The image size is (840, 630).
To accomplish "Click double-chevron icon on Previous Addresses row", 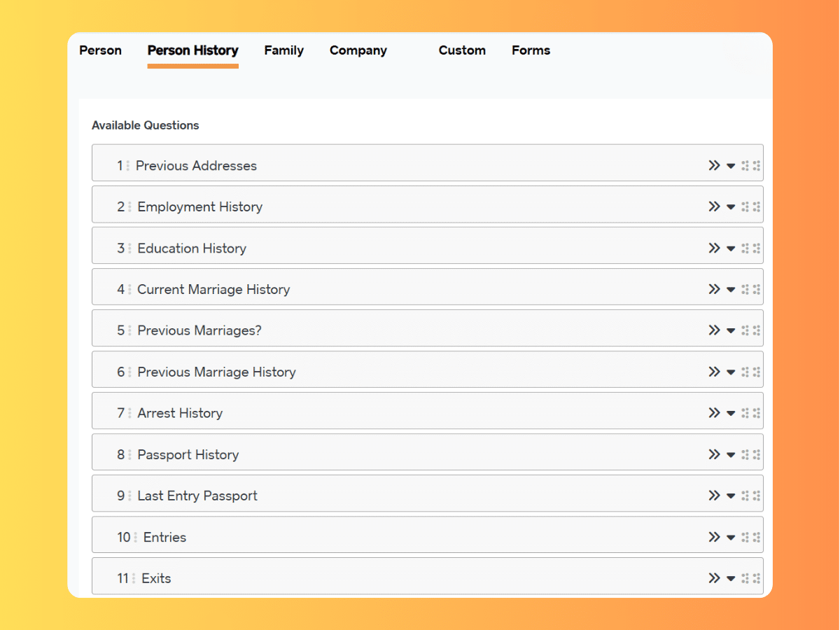I will pyautogui.click(x=714, y=166).
